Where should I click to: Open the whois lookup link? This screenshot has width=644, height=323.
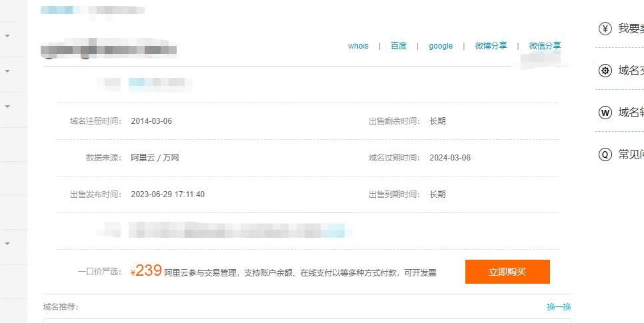[358, 46]
